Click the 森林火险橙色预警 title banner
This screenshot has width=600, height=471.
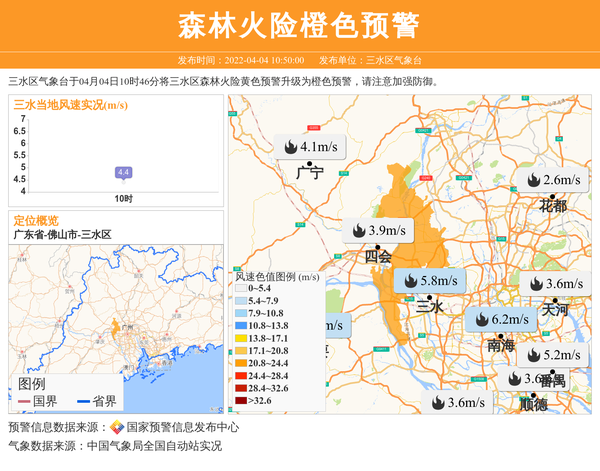point(300,25)
